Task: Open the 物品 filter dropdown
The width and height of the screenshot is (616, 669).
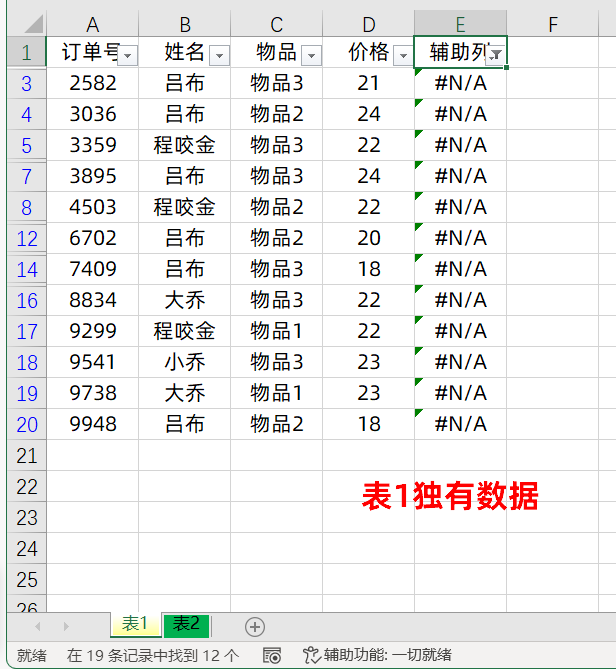Action: 311,56
